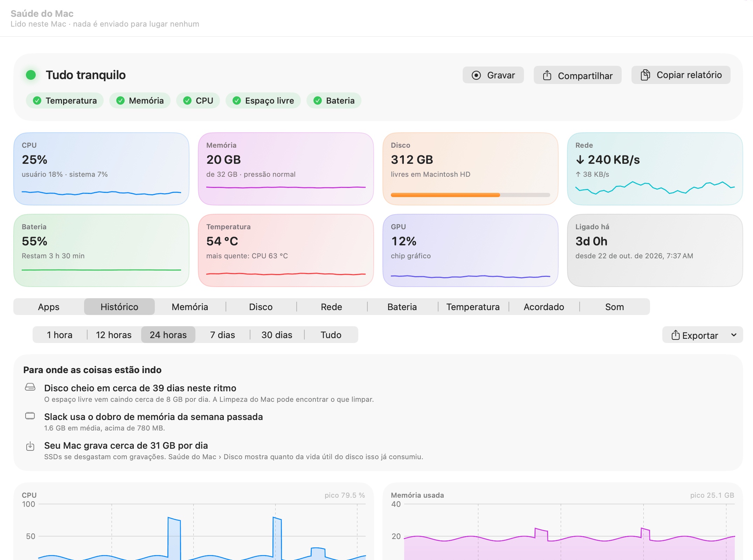Viewport: 753px width, 560px height.
Task: Select the 30 dias time range
Action: pyautogui.click(x=277, y=335)
